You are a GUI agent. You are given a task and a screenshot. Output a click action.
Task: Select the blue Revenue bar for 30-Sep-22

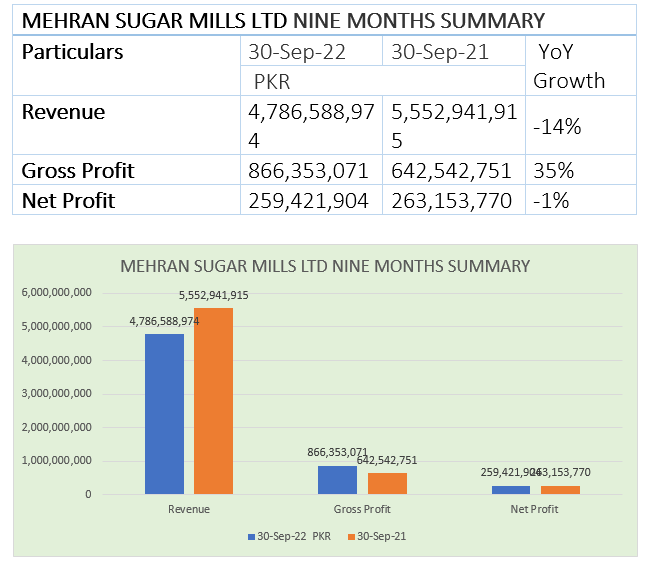pyautogui.click(x=164, y=414)
